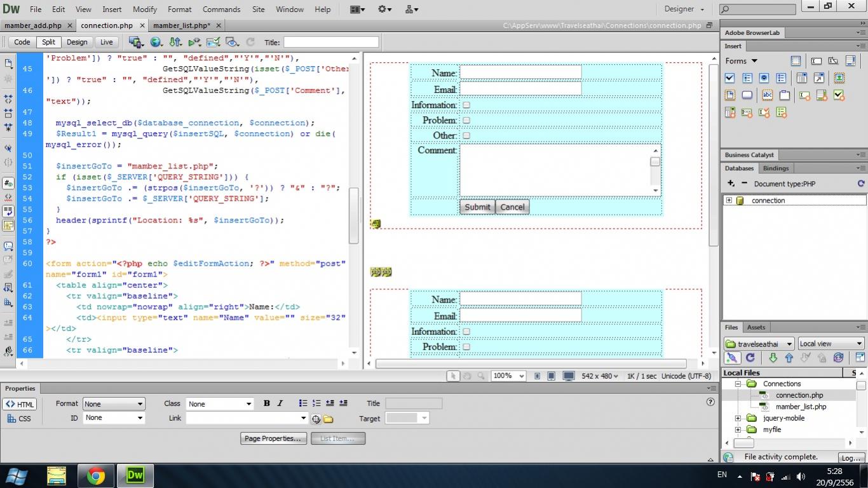This screenshot has width=868, height=488.
Task: Toggle Information checkbox in upper form
Action: coord(466,105)
